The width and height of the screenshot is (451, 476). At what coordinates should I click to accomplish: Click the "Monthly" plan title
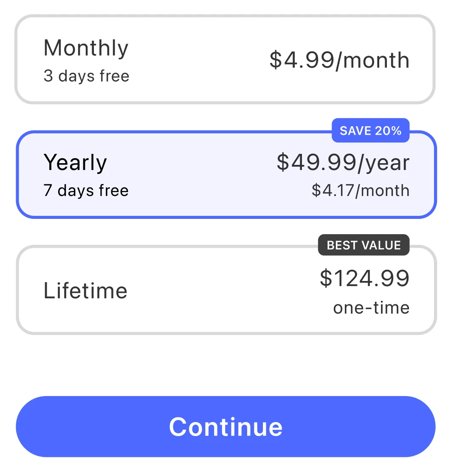coord(86,48)
